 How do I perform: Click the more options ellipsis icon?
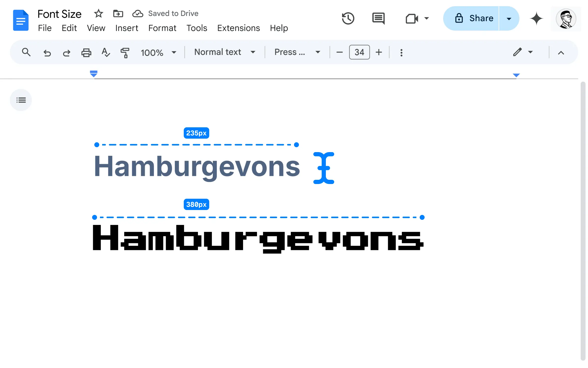401,52
